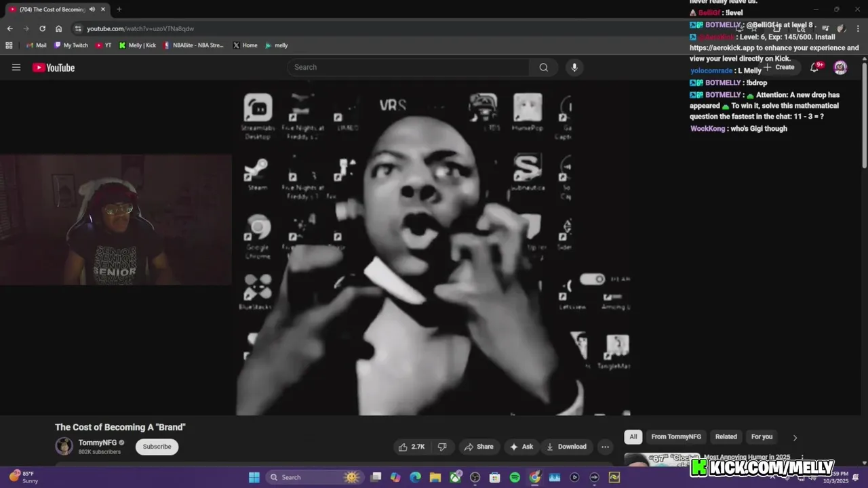Open the melly bookmark
The image size is (868, 488).
277,45
